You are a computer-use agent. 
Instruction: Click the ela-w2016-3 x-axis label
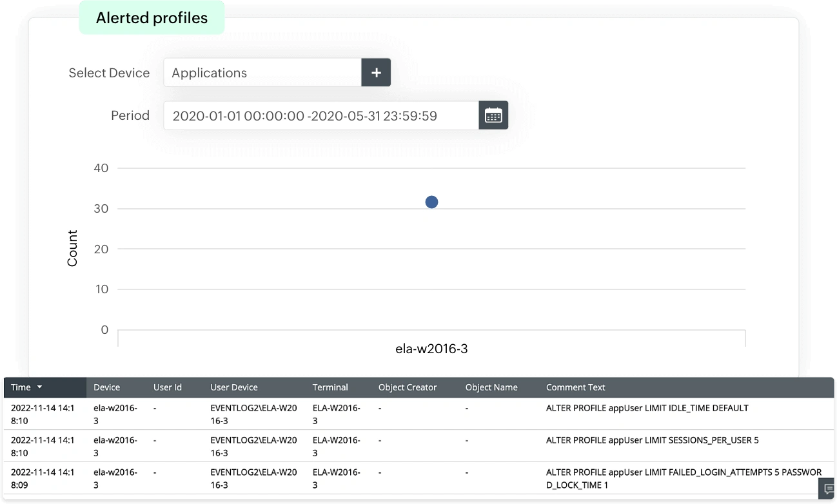[x=431, y=349]
